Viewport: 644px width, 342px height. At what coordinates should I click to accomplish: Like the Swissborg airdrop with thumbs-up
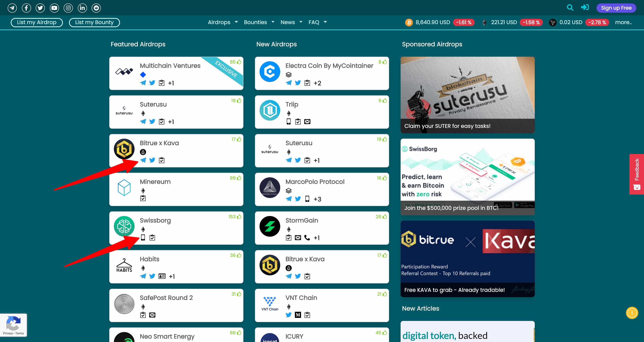tap(239, 217)
